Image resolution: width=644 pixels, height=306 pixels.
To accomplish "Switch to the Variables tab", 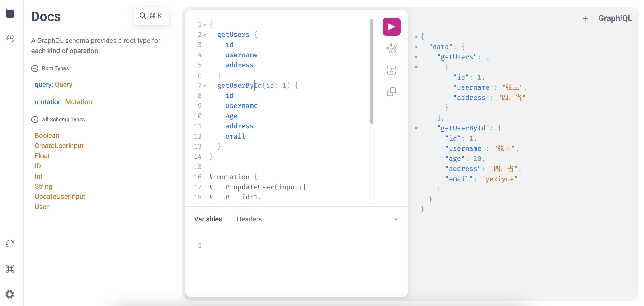I will click(x=208, y=219).
